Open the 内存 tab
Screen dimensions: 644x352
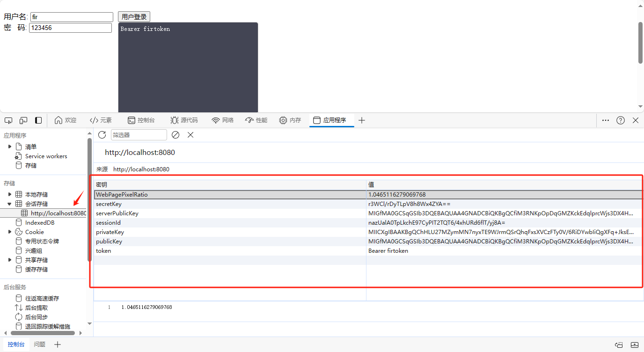coord(290,120)
